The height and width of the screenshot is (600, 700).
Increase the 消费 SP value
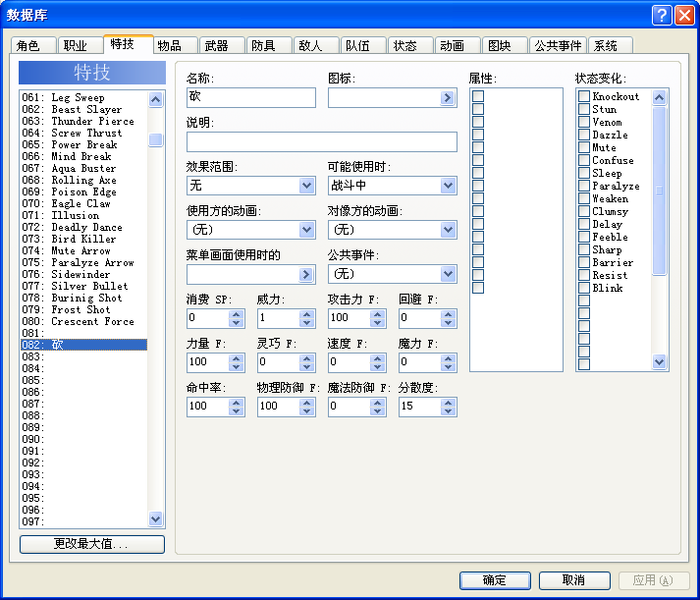[237, 314]
